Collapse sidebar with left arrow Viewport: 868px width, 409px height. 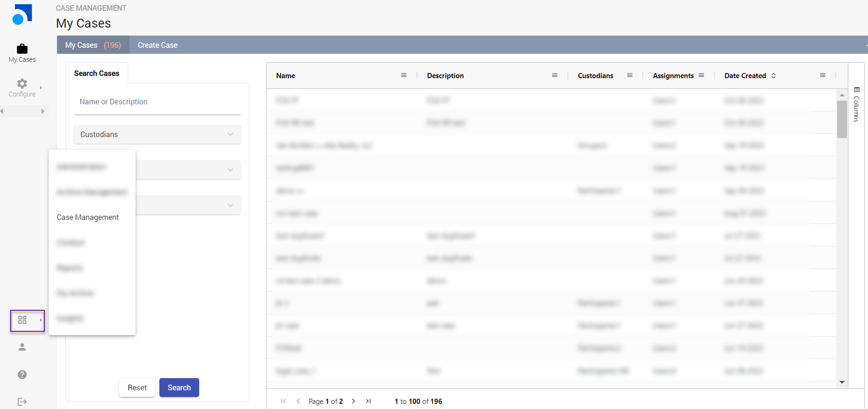pyautogui.click(x=2, y=111)
